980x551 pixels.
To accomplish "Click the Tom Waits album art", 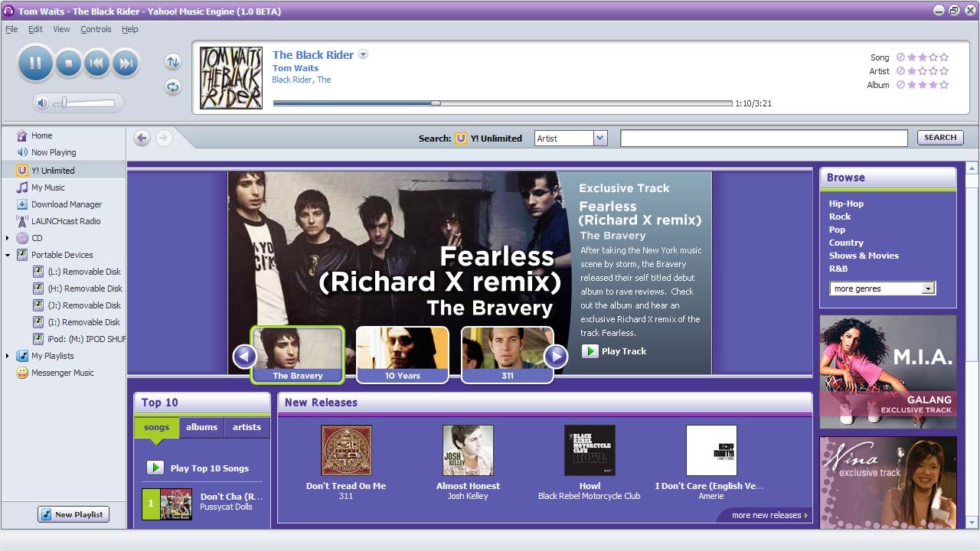I will pyautogui.click(x=230, y=78).
